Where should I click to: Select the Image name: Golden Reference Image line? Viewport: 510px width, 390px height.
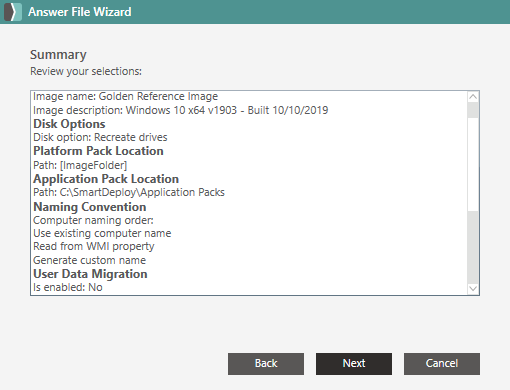pyautogui.click(x=125, y=96)
